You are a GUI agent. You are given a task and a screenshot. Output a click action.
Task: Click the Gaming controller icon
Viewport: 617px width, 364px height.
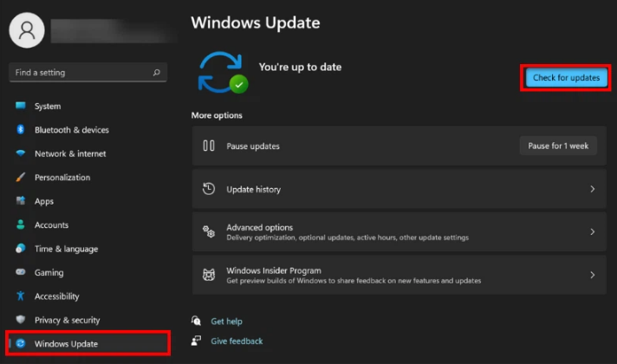pyautogui.click(x=20, y=272)
